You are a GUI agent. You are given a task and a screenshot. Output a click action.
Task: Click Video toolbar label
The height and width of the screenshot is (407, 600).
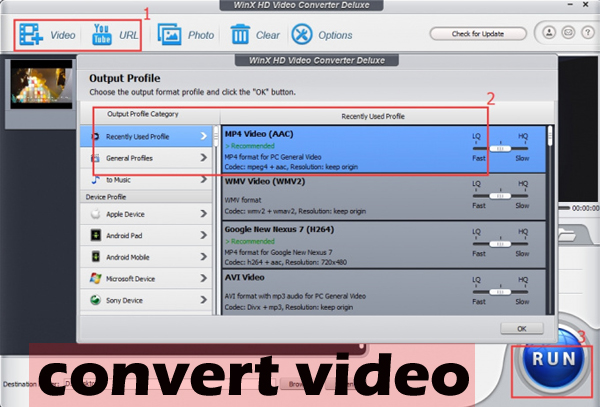coord(63,35)
